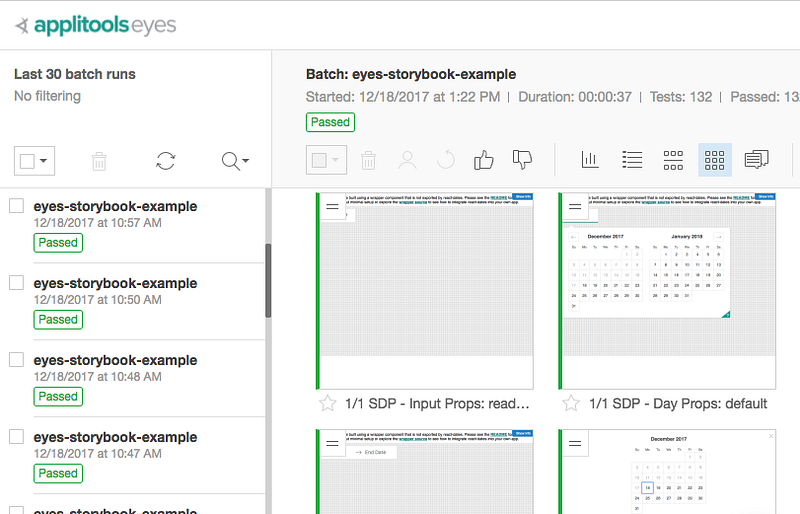Tick the checkbox for the 10:57 AM batch
800x514 pixels.
[16, 206]
